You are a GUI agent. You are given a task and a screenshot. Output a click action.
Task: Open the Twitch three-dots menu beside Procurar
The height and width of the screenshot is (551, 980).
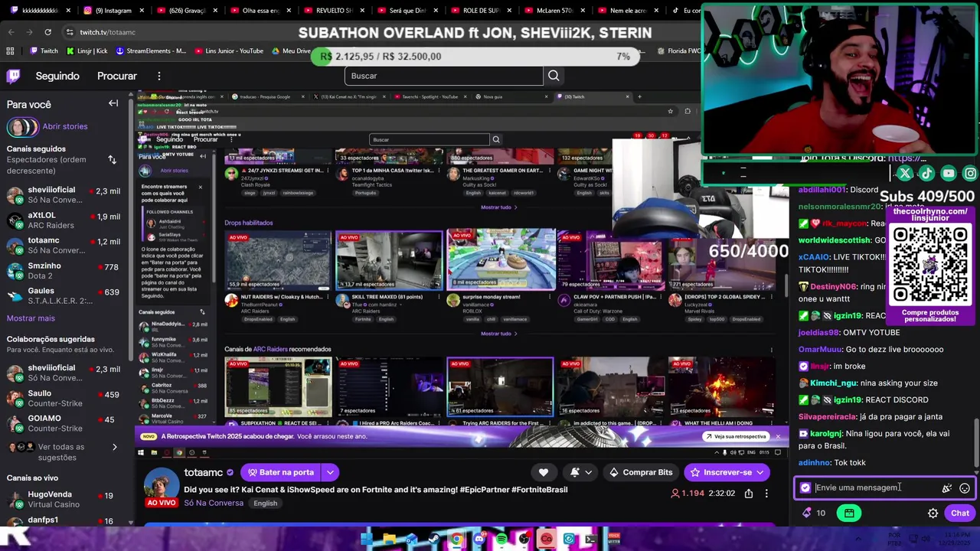(159, 76)
